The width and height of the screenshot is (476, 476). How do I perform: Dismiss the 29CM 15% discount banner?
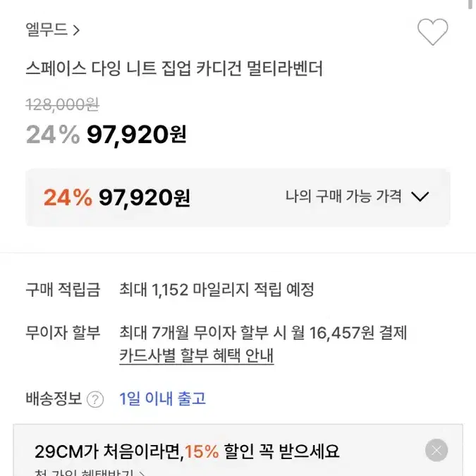tap(437, 450)
